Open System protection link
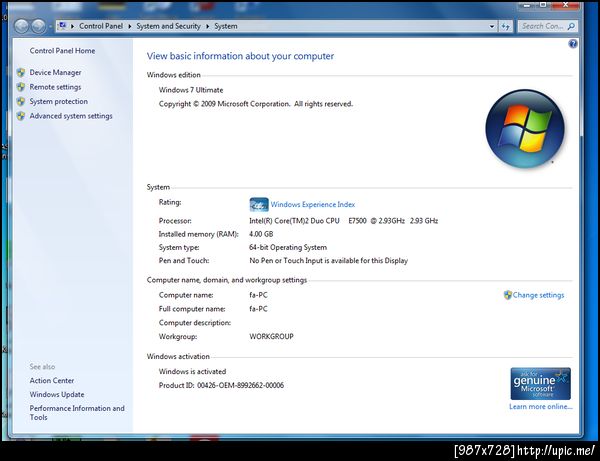Image resolution: width=600 pixels, height=461 pixels. coord(59,101)
